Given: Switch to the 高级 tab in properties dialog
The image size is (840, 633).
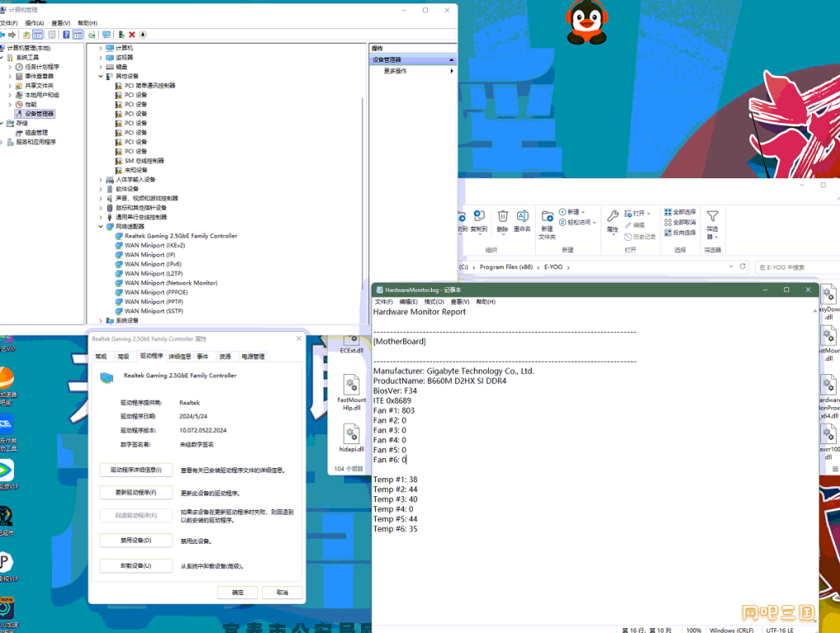Looking at the screenshot, I should (124, 357).
